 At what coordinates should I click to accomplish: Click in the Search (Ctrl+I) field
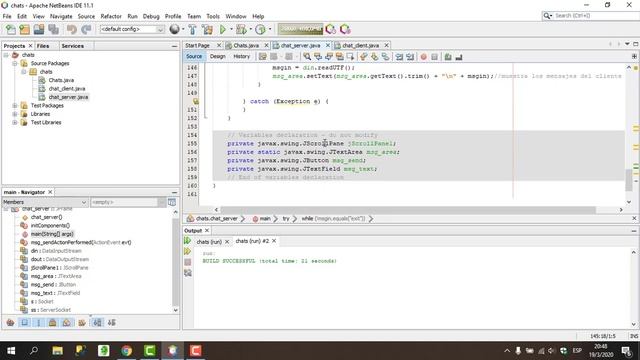click(596, 16)
